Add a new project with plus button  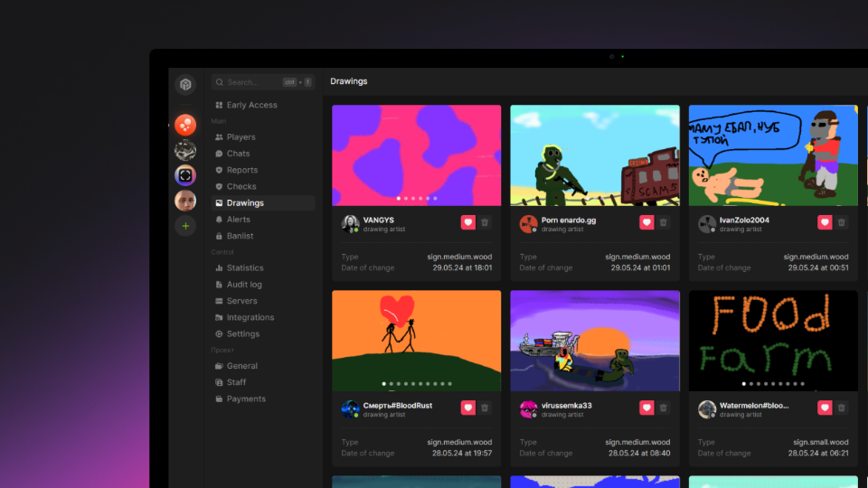[185, 226]
